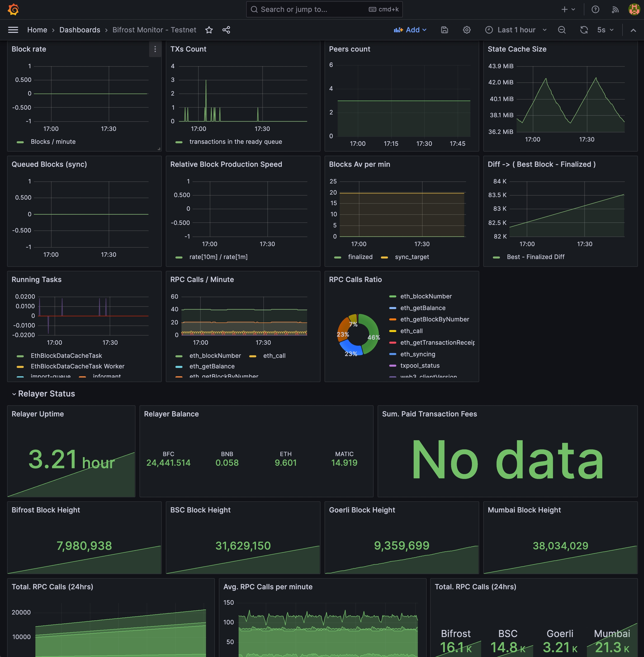Click the share dashboard icon

pos(226,30)
